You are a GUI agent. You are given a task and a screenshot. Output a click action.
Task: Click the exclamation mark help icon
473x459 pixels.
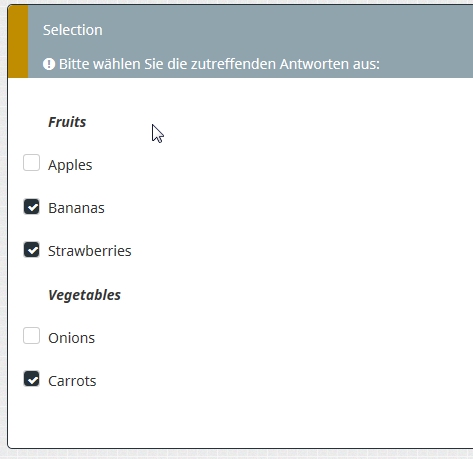click(x=49, y=64)
